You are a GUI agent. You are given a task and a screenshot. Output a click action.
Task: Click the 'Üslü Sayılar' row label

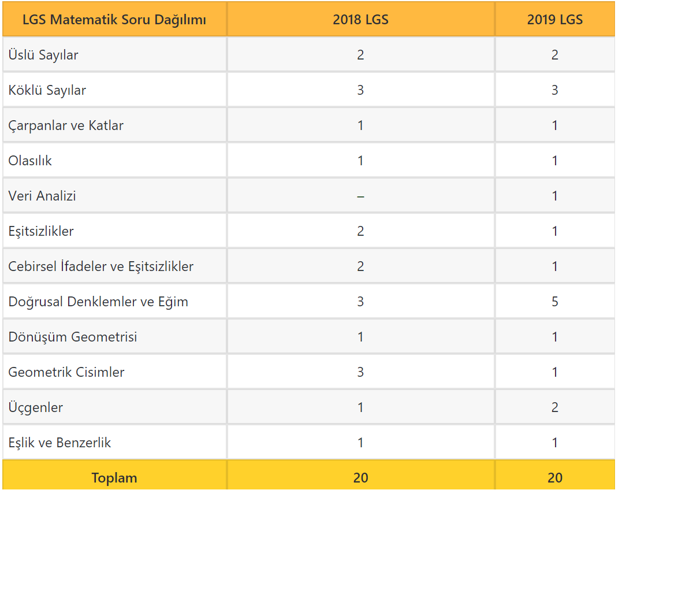[43, 55]
